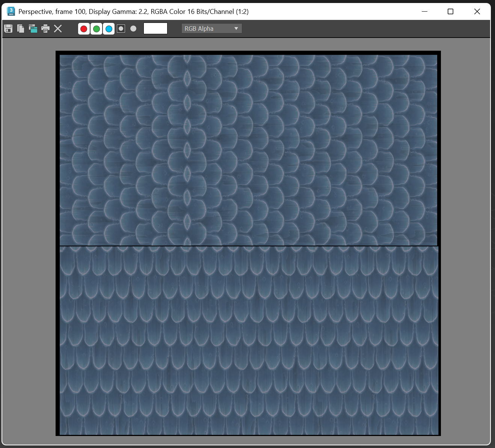The image size is (495, 448).
Task: Copy the image to the clipboard
Action: point(21,29)
